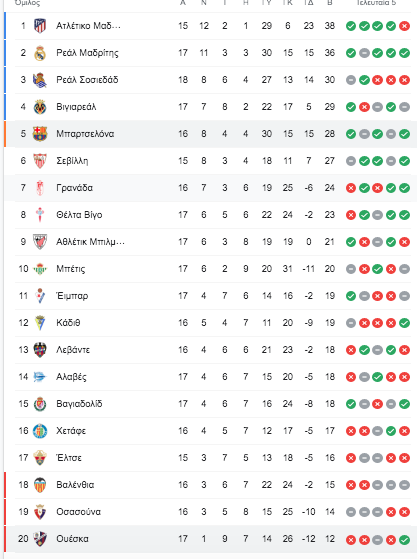Viewport: 417px width, 559px height.
Task: Click the Real Betis green crest
Action: coord(40,269)
